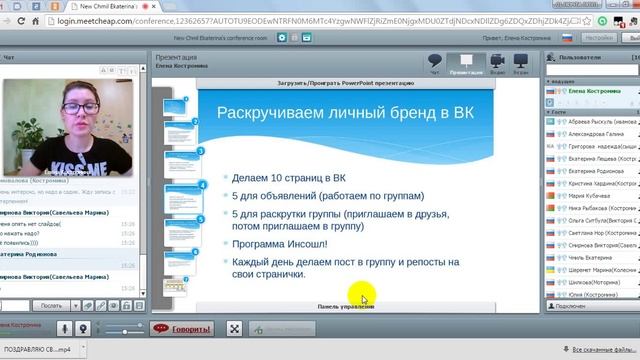The image size is (640, 360).
Task: Close the New Chmil Ekaterina browser tab
Action: click(x=154, y=7)
